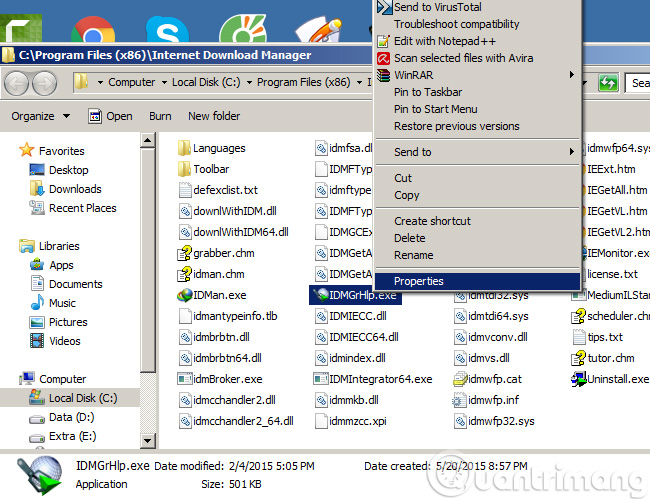Click the Forward navigation button
Screen dimensions: 650x500
pyautogui.click(x=45, y=83)
